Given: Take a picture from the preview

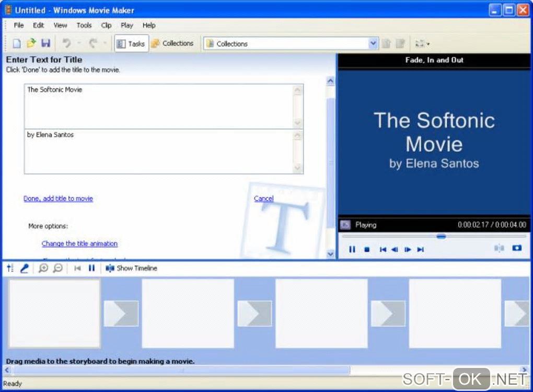Looking at the screenshot, I should tap(517, 248).
